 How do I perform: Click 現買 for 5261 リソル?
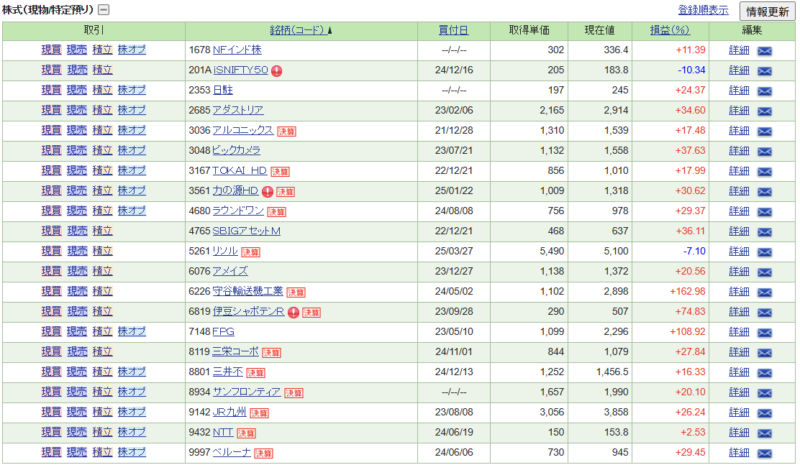pyautogui.click(x=51, y=251)
